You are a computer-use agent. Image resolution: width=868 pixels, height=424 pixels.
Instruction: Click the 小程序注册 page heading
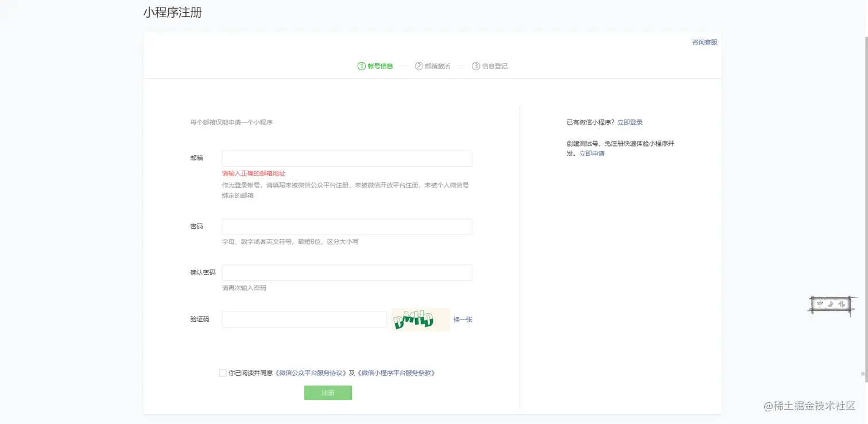coord(173,12)
